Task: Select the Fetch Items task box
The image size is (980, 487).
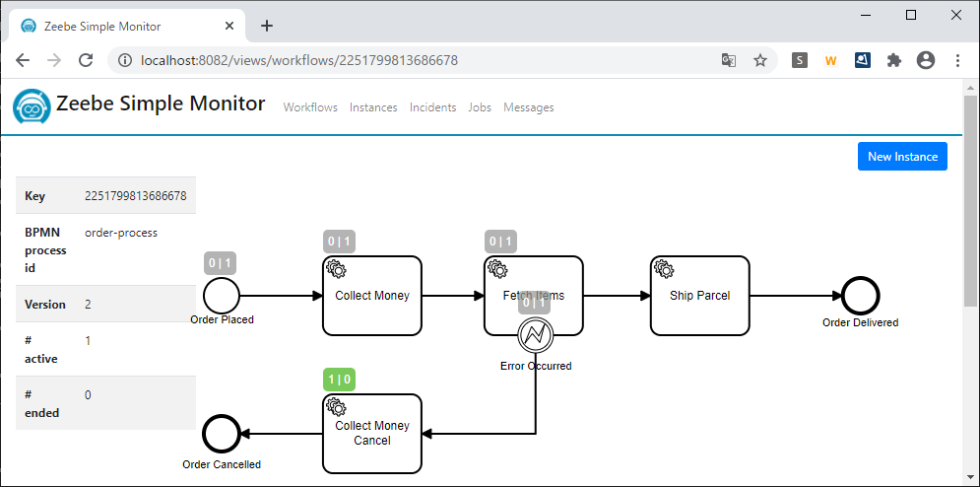Action: 534,296
